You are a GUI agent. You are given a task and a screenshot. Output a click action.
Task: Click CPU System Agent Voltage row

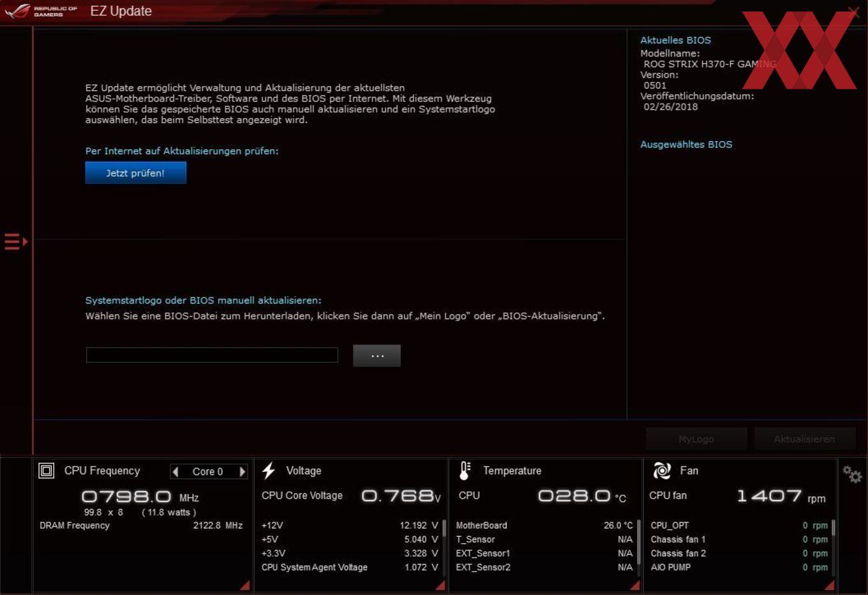point(350,567)
